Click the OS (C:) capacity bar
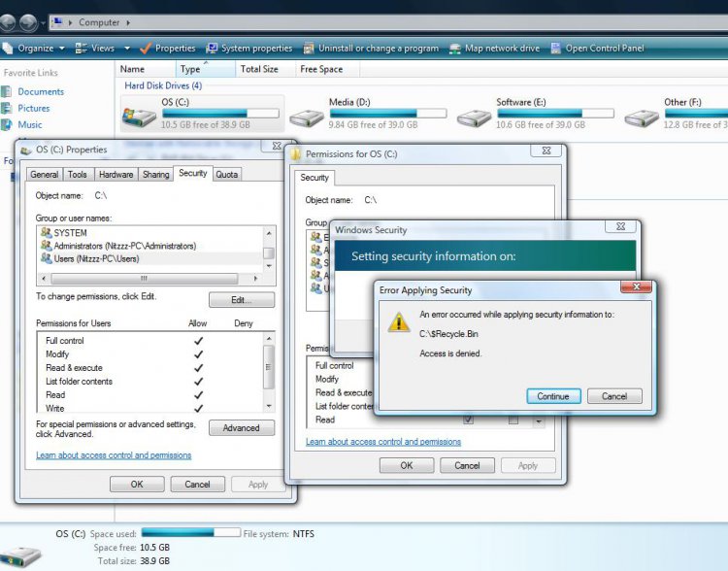The image size is (728, 571). (x=220, y=113)
